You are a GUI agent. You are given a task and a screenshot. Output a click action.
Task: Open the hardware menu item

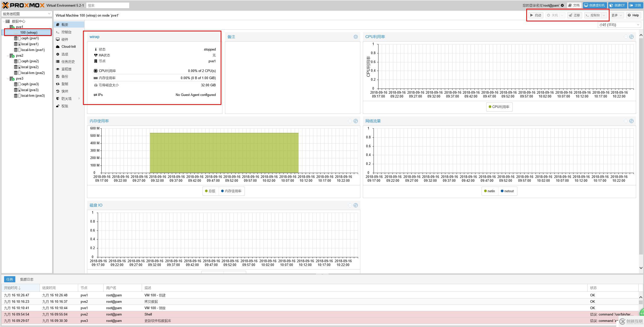(x=65, y=40)
